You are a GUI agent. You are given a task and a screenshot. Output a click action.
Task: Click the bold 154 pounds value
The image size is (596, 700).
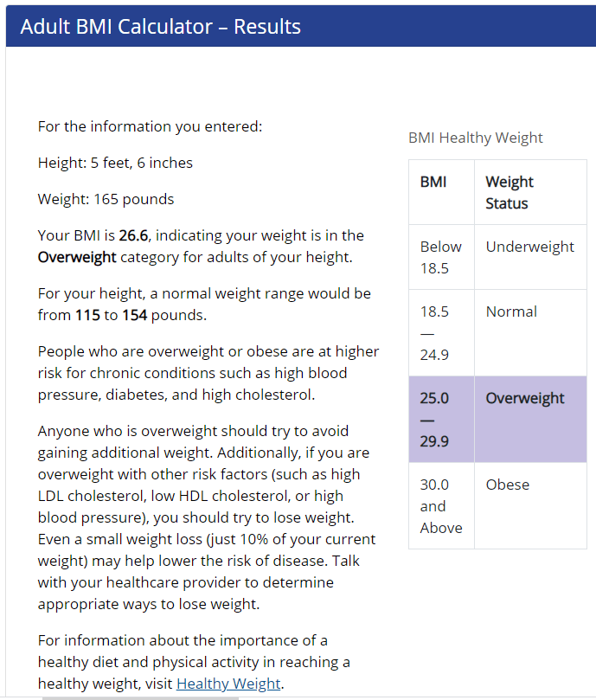134,315
